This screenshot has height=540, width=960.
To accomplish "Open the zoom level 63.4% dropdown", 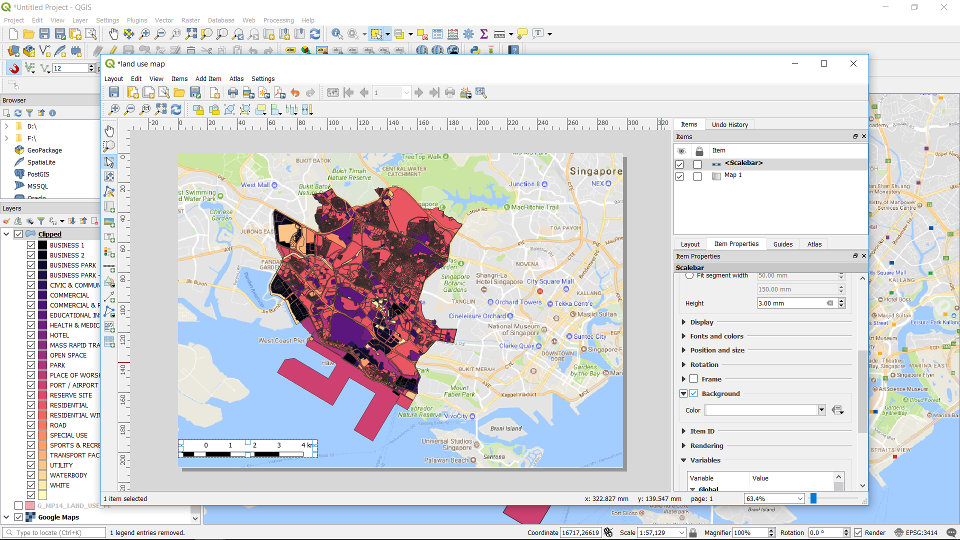I will click(x=799, y=498).
